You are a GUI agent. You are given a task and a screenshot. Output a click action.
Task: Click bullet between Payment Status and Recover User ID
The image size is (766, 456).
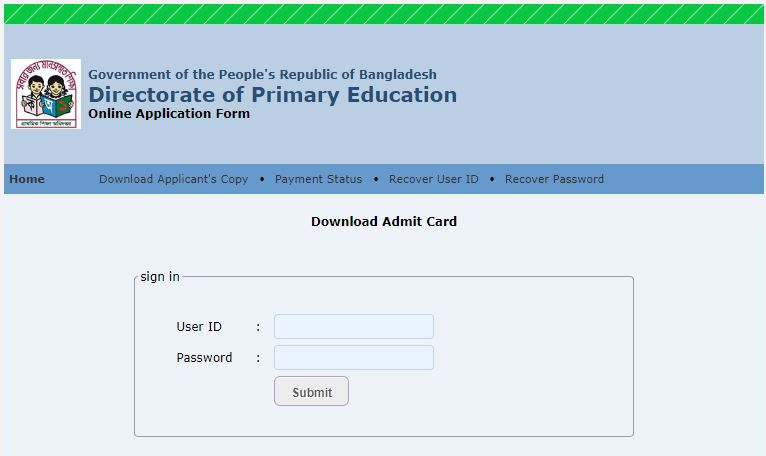coord(376,179)
